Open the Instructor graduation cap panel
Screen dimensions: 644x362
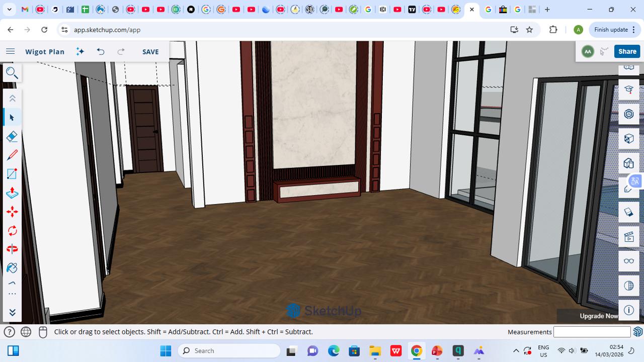[x=628, y=89]
